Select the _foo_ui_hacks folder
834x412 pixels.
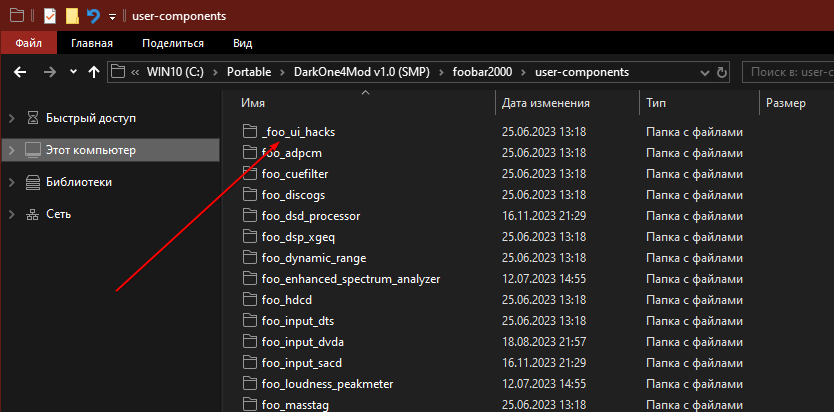coord(298,132)
